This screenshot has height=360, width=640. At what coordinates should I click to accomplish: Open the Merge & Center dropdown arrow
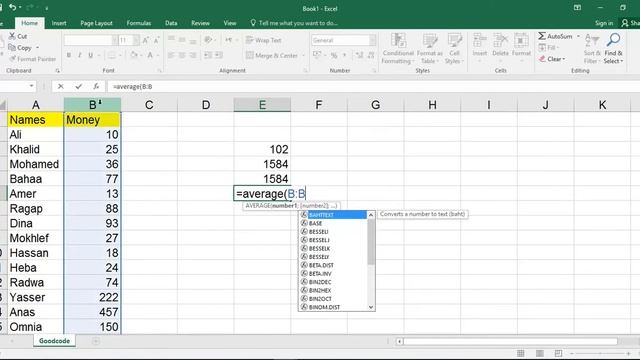click(x=303, y=55)
